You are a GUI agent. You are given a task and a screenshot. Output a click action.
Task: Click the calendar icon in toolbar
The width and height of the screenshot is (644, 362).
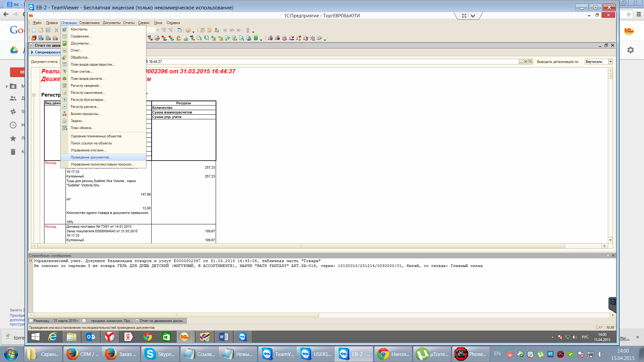coord(209,30)
